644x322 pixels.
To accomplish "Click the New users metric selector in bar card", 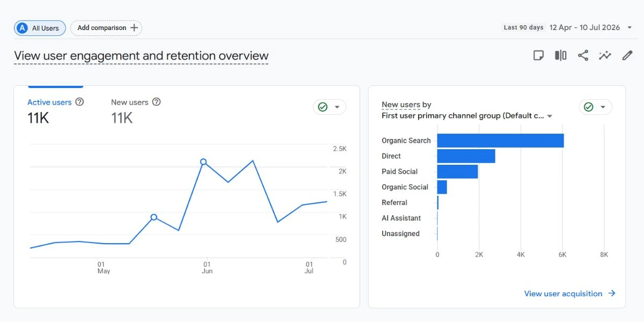I will (401, 105).
